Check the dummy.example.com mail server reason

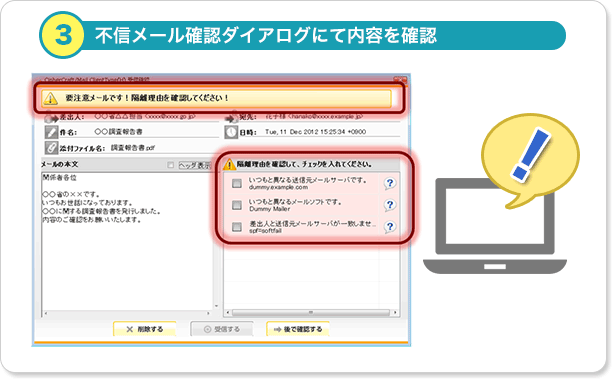point(237,183)
